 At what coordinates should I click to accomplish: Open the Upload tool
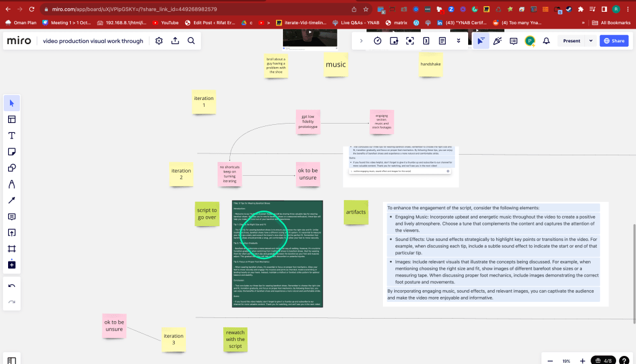pyautogui.click(x=12, y=233)
